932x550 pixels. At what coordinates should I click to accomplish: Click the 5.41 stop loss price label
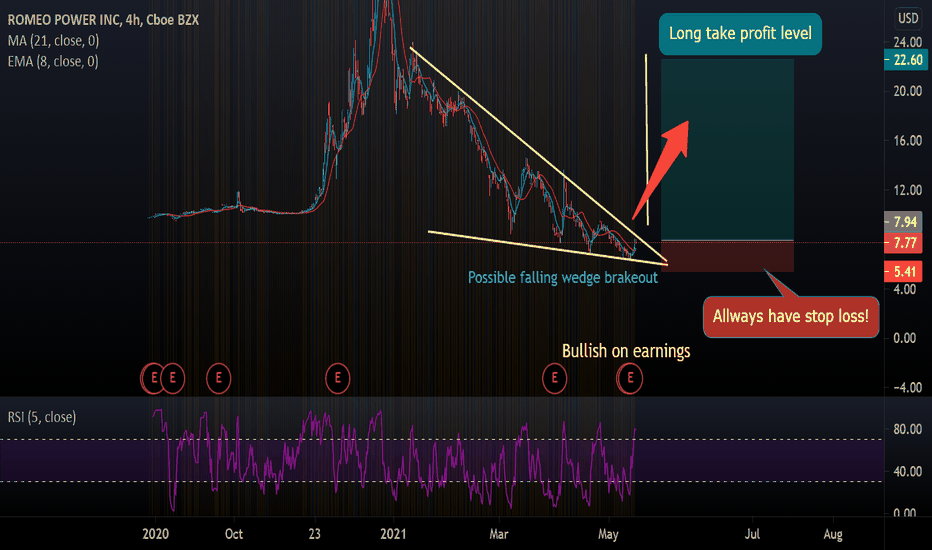point(903,272)
